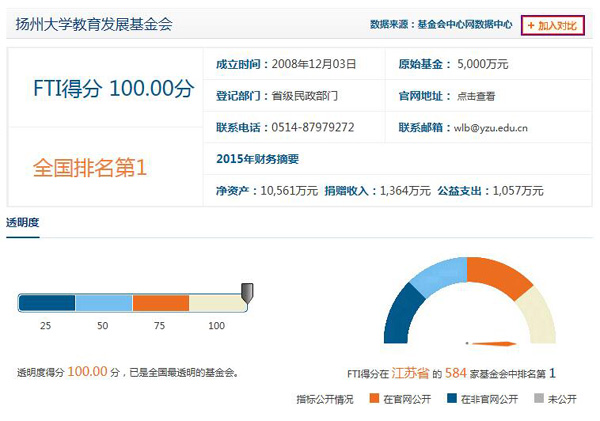The image size is (600, 421).
Task: Click the 加入对比 button
Action: pos(552,23)
